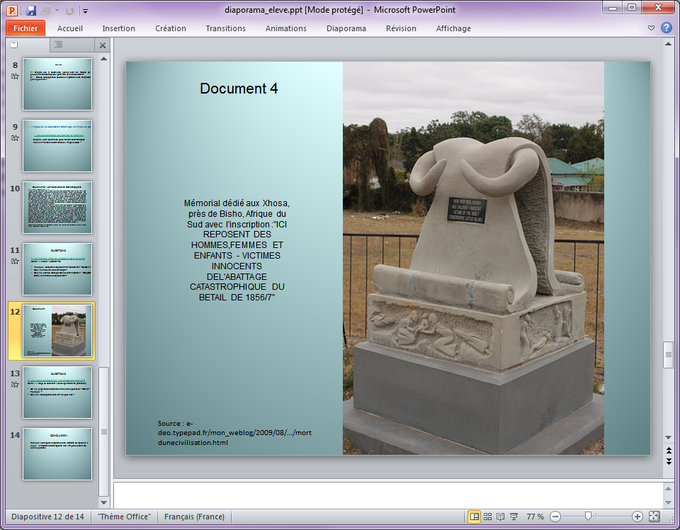Switch to Reading view

500,517
